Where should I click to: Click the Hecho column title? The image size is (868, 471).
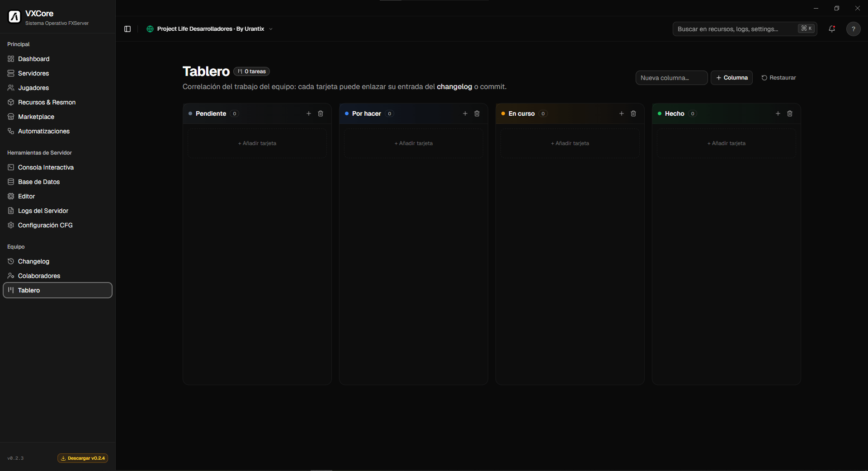coord(675,113)
